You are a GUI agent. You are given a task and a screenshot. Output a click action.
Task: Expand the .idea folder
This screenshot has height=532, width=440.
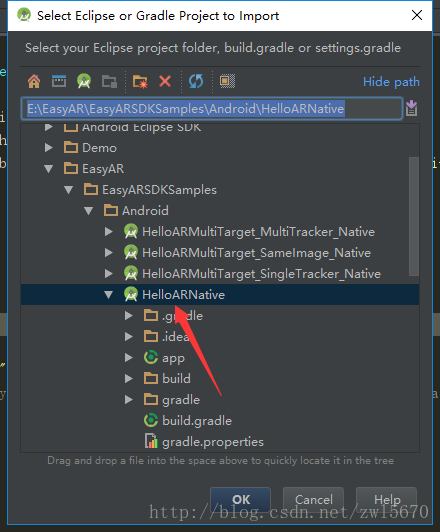point(129,337)
